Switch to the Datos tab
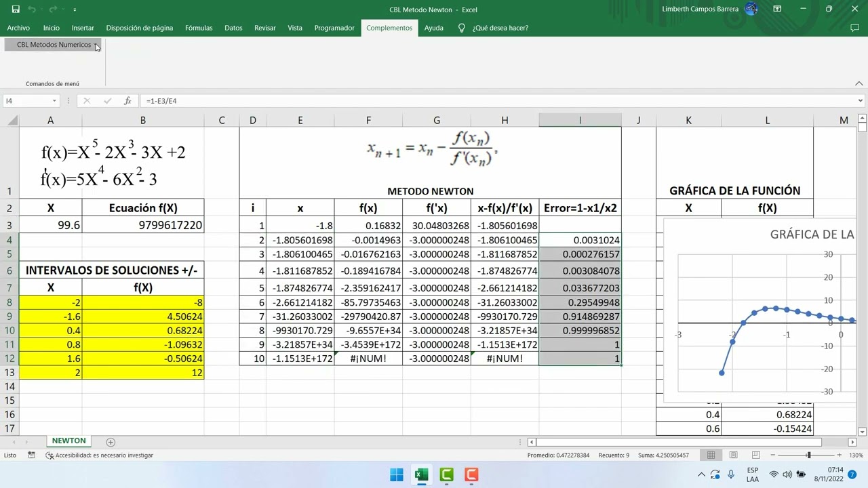This screenshot has height=488, width=868. point(233,28)
